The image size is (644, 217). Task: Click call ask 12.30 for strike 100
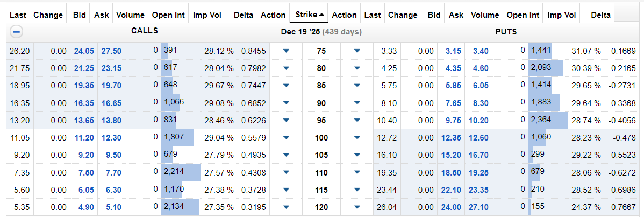[x=111, y=137]
